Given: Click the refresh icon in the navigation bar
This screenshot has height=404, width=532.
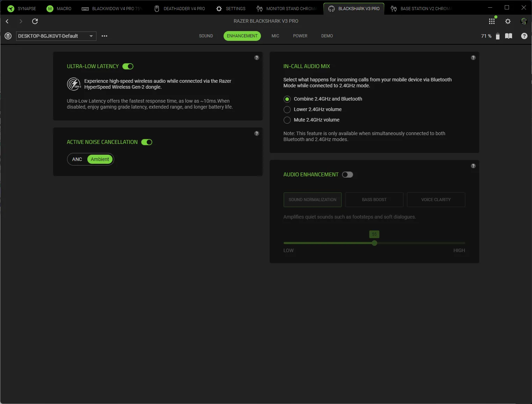Looking at the screenshot, I should [35, 21].
